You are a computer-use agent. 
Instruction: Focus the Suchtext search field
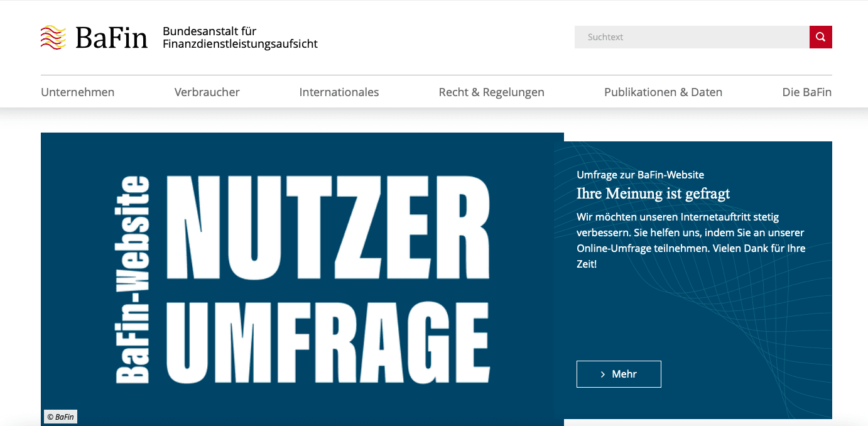pyautogui.click(x=692, y=37)
